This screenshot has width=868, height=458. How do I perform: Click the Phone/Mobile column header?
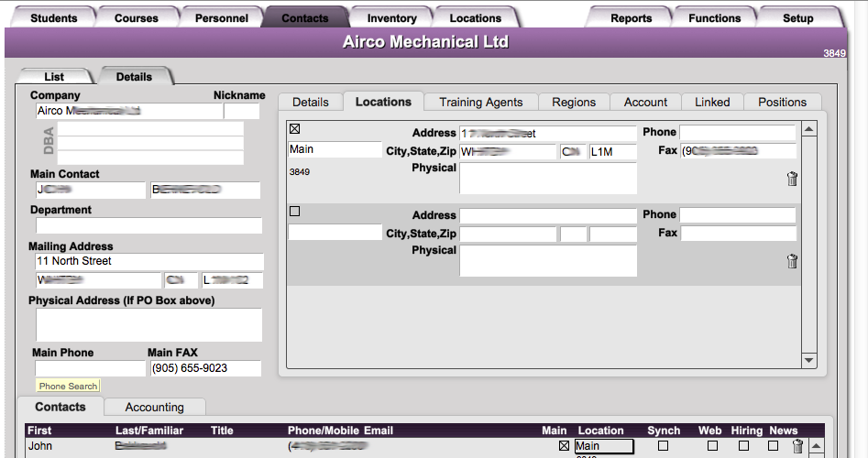pos(322,431)
